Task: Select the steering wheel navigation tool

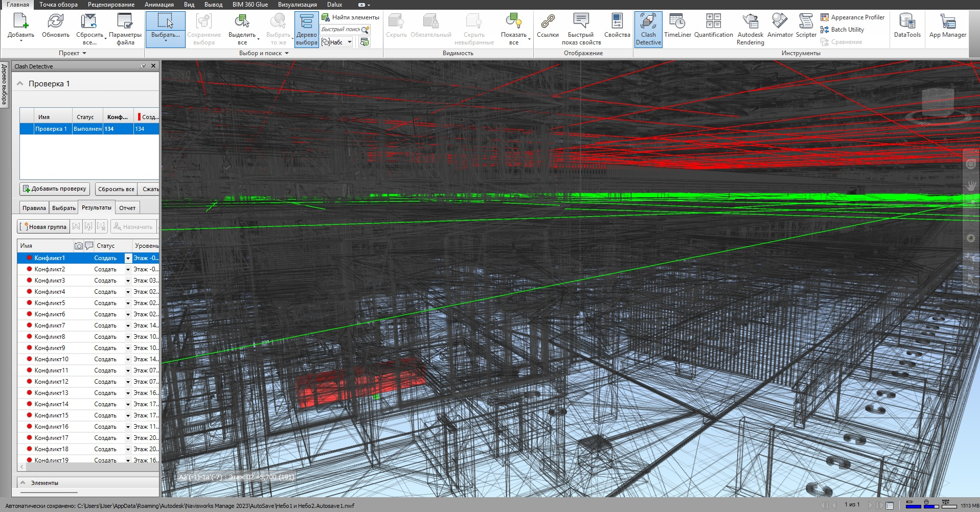Action: click(970, 165)
